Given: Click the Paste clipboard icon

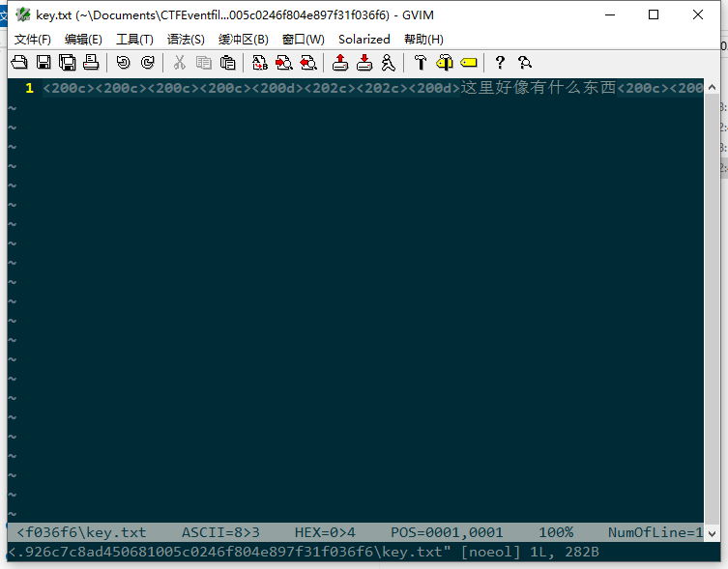Looking at the screenshot, I should click(x=227, y=62).
